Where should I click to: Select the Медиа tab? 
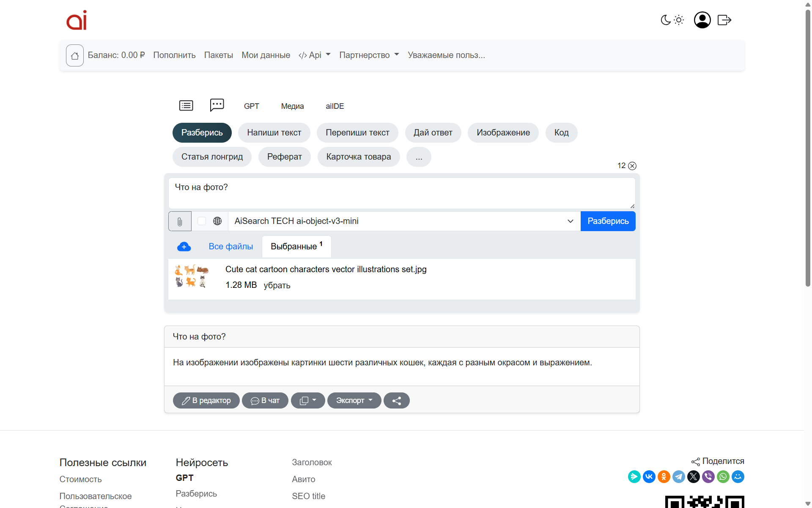point(292,106)
